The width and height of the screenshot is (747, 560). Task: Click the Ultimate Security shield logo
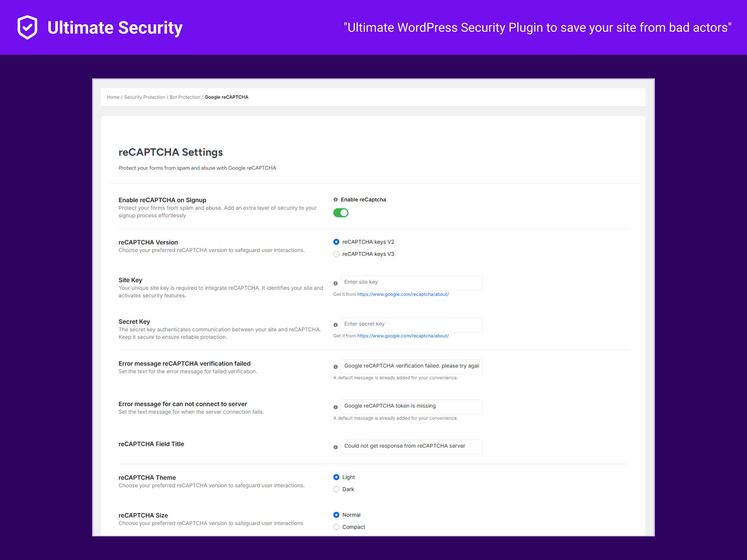pyautogui.click(x=27, y=27)
